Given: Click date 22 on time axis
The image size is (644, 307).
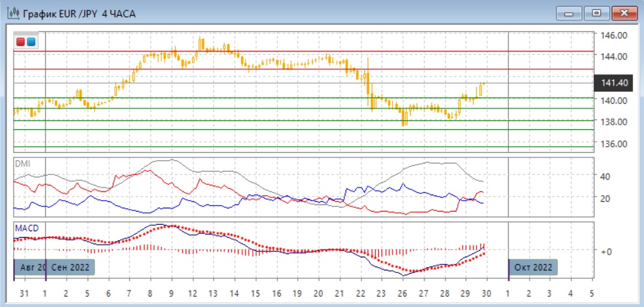Looking at the screenshot, I should tap(361, 293).
